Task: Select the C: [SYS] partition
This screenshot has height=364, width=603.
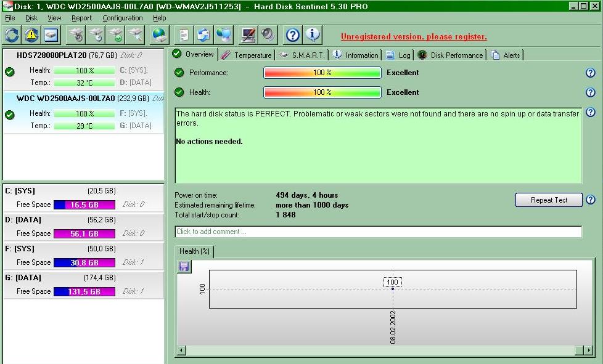Action: 83,198
